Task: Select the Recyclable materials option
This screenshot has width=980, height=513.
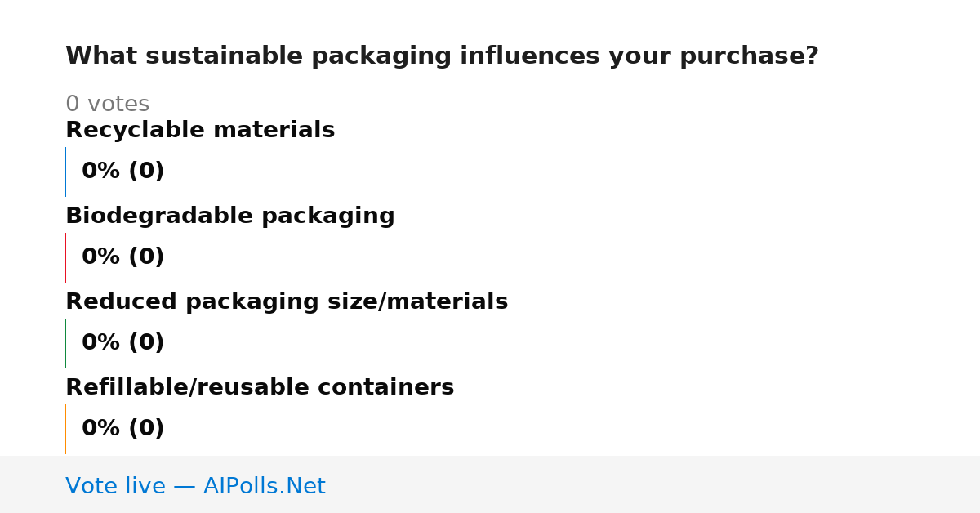Action: tap(200, 131)
